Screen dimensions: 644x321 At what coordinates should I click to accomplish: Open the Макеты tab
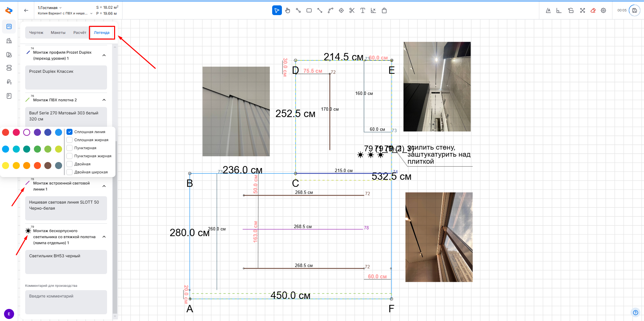pos(58,33)
